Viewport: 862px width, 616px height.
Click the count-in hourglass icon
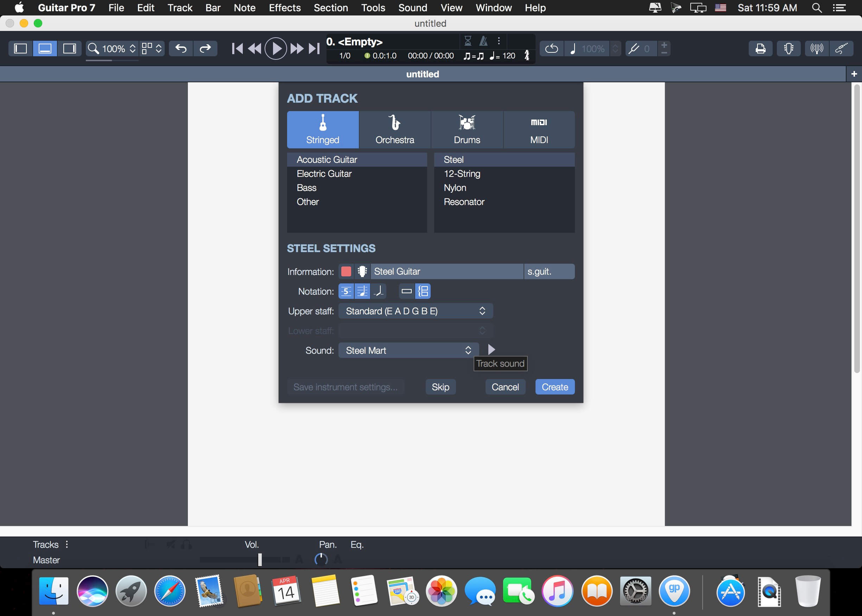(x=468, y=40)
